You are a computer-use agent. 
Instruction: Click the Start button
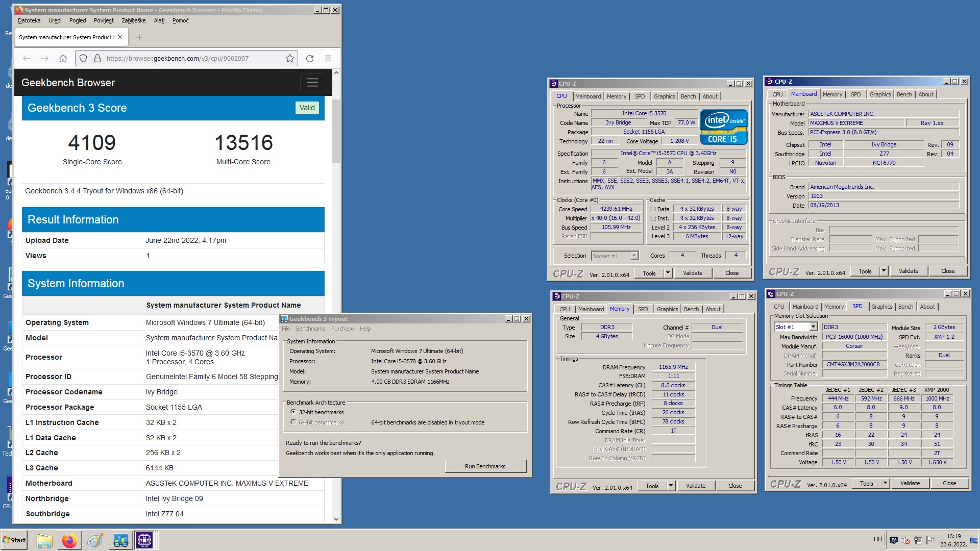point(14,540)
